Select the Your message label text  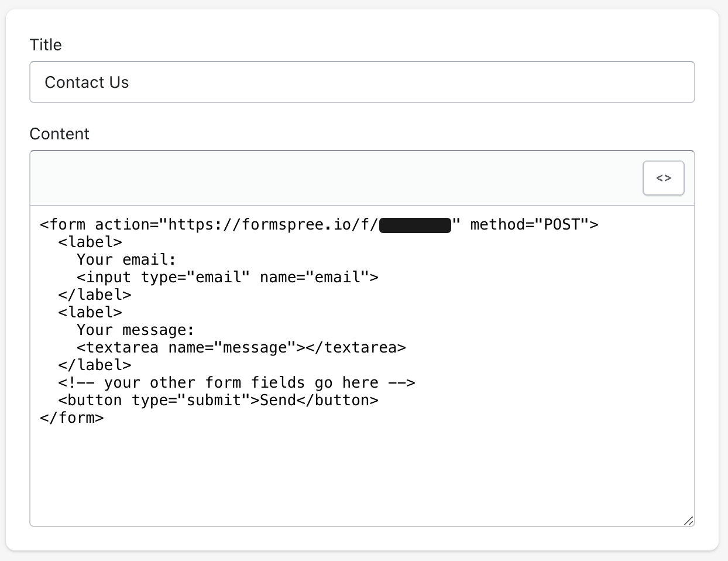pos(135,330)
